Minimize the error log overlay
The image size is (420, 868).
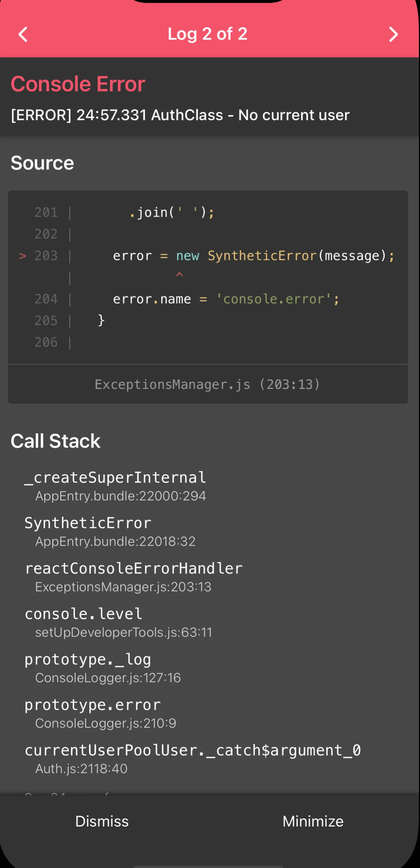pos(313,821)
